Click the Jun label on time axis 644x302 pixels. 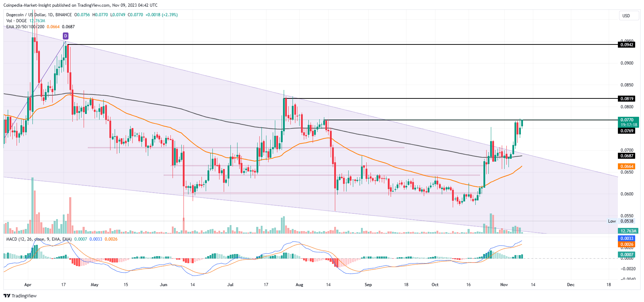point(163,285)
